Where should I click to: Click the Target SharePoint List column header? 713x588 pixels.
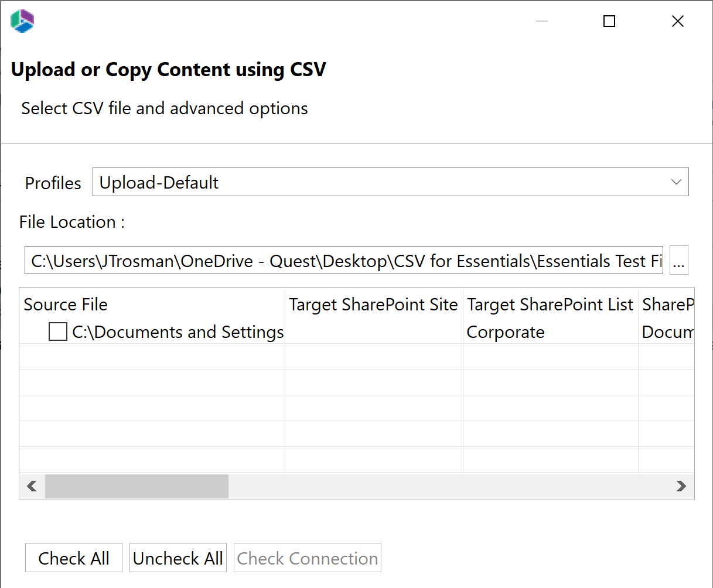[550, 305]
